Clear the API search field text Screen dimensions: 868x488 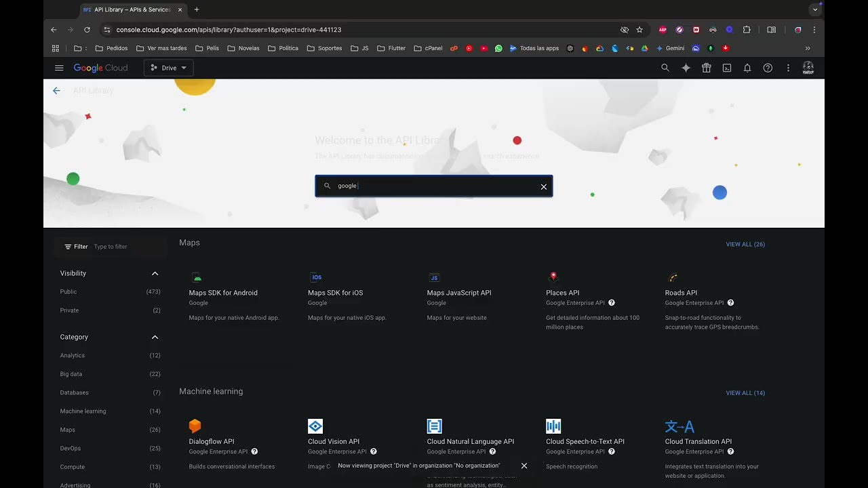[543, 186]
